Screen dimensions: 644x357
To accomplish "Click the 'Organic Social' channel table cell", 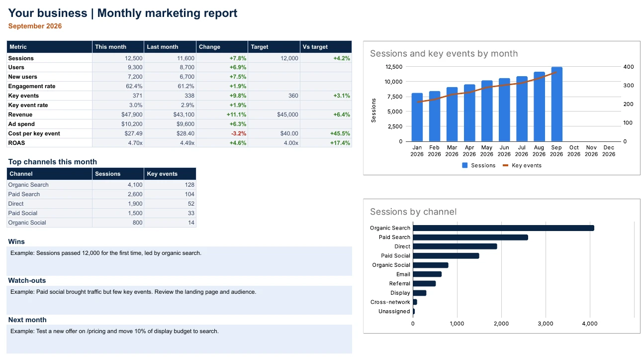I will tap(50, 223).
